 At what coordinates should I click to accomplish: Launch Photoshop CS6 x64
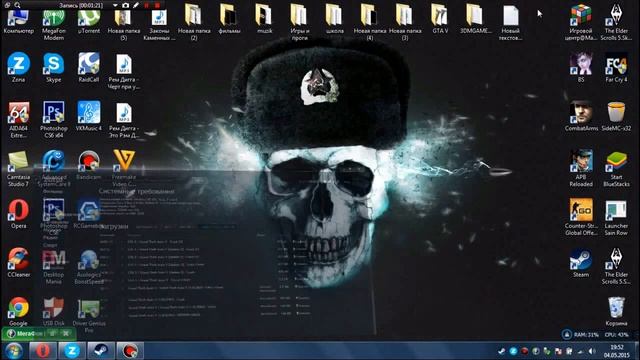tap(53, 120)
